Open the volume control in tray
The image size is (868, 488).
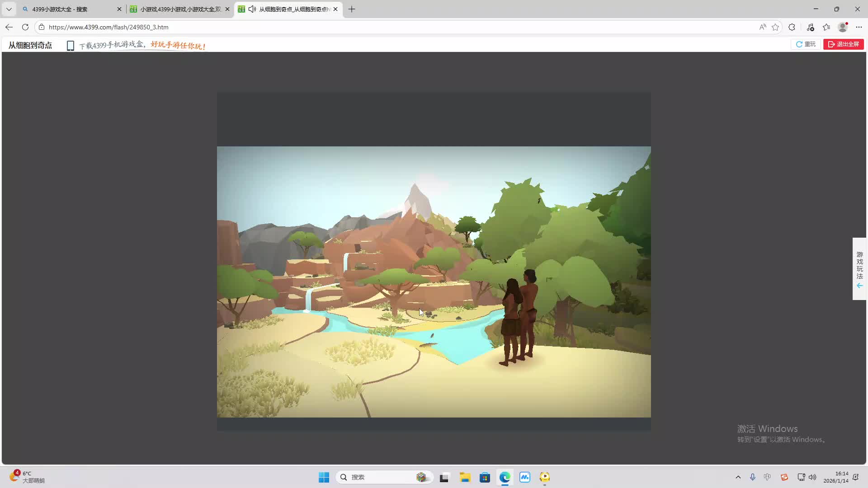tap(812, 477)
